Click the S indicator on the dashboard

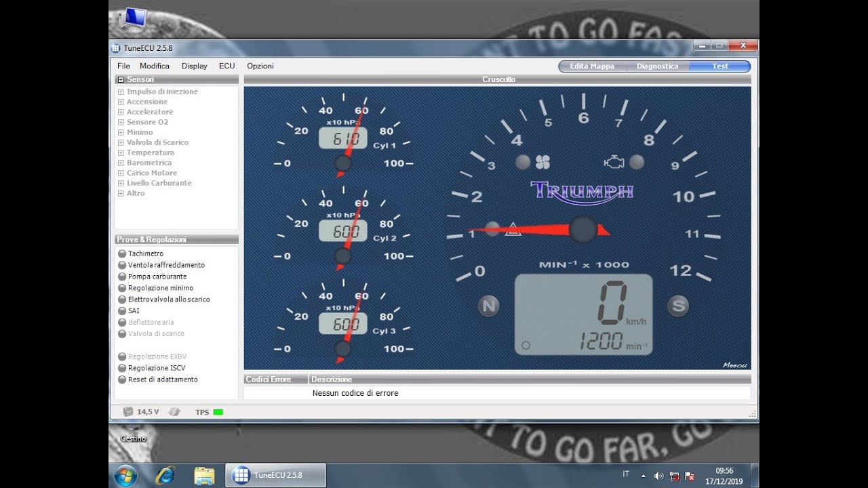coord(678,306)
